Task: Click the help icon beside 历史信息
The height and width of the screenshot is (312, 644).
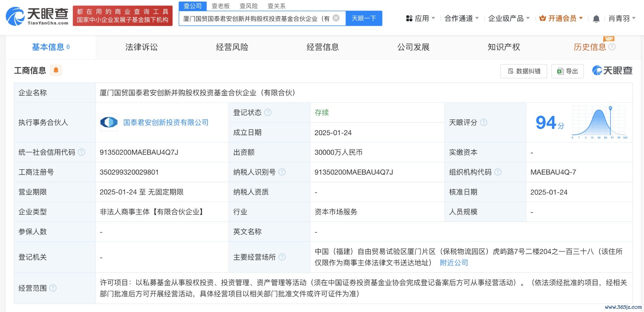Action: [x=612, y=47]
